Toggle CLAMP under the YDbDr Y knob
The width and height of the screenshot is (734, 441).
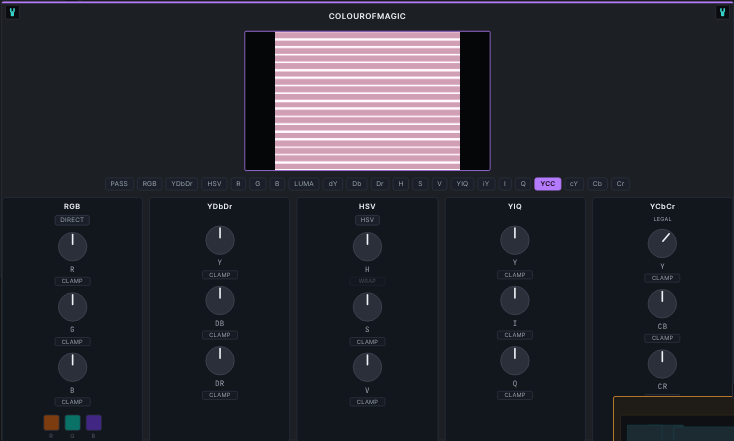click(x=220, y=275)
